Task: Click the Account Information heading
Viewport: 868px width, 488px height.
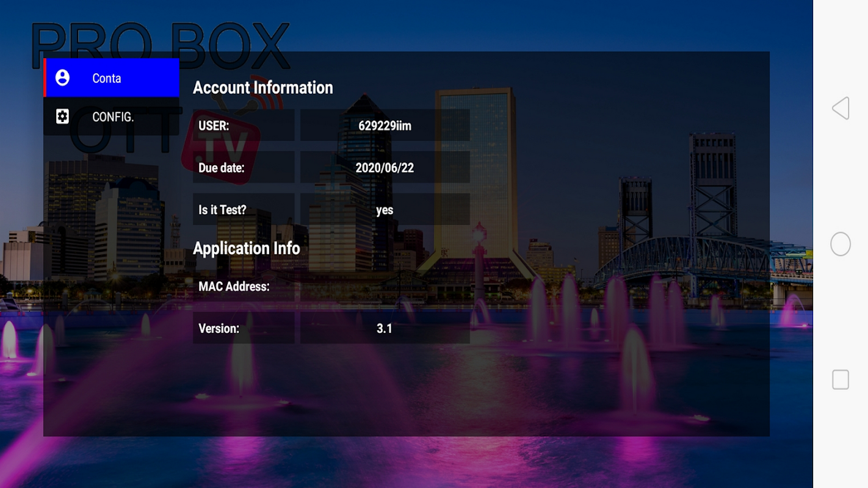Action: 263,87
